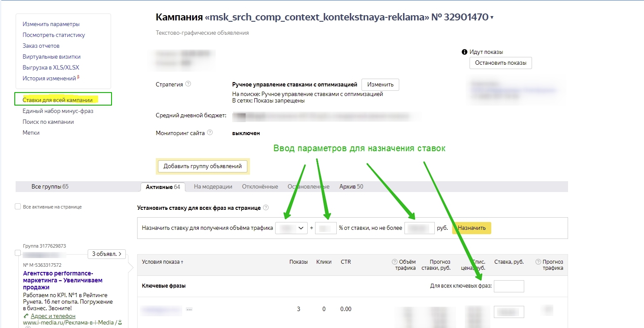The image size is (644, 328).
Task: Tick checkbox for group 3177629873
Action: click(x=18, y=253)
